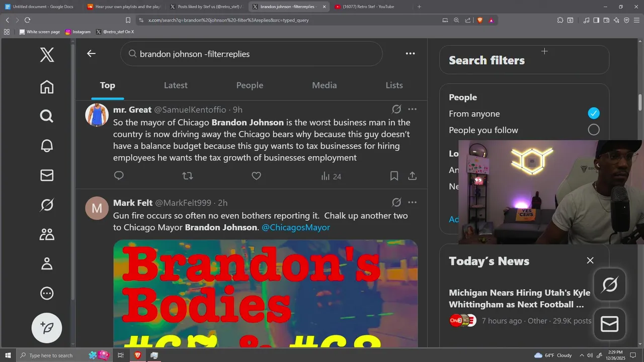Click the Brave Rewards triangle icon
This screenshot has height=362, width=644.
491,20
